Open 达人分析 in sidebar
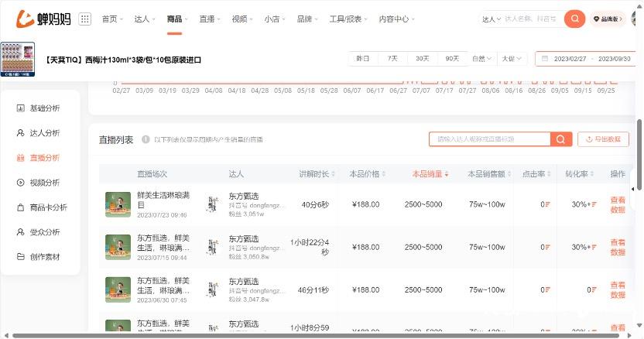644x339 pixels. pyautogui.click(x=38, y=132)
